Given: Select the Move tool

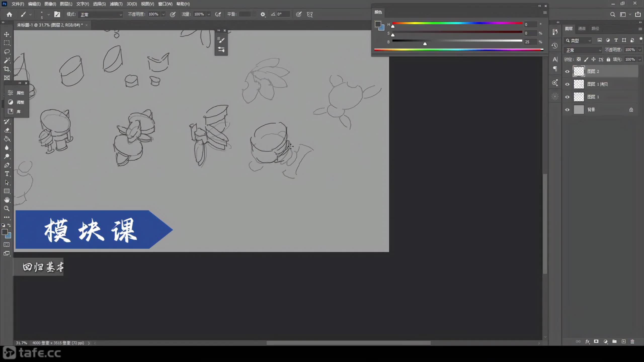Looking at the screenshot, I should click(x=7, y=34).
